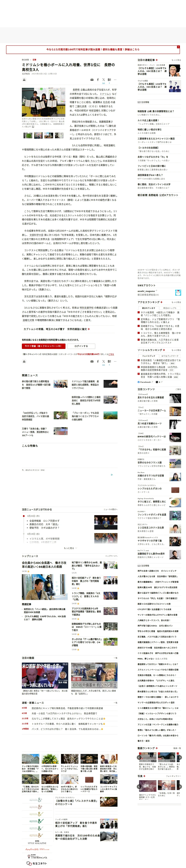Click the B! icon below the campaign notice
Viewport: 186px width, 868px height.
coord(109,362)
